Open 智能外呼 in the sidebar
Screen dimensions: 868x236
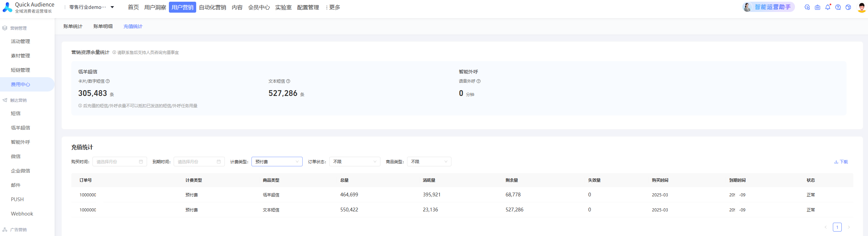click(20, 142)
